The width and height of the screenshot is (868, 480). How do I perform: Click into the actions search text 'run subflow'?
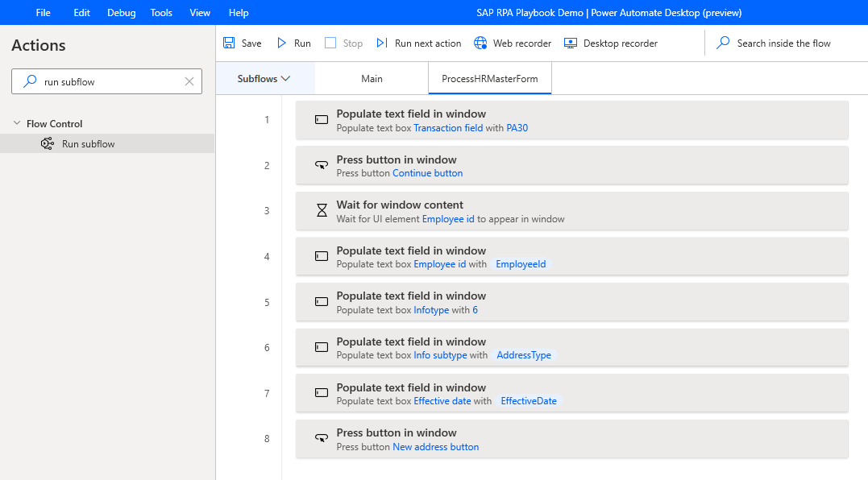[x=69, y=82]
